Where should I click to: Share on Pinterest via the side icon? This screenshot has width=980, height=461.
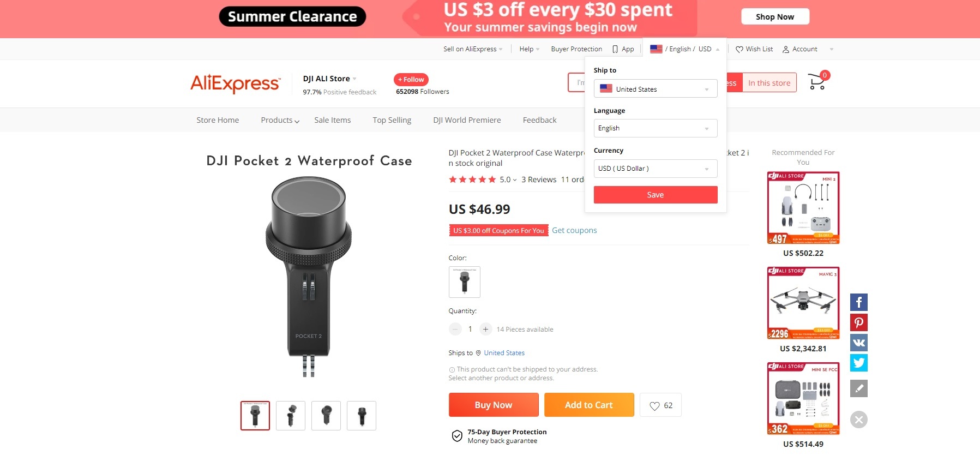tap(859, 322)
